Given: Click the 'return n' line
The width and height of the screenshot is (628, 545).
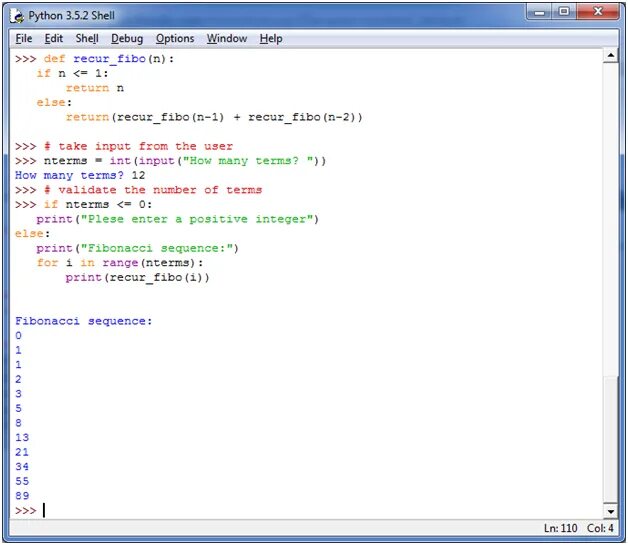Looking at the screenshot, I should 95,88.
